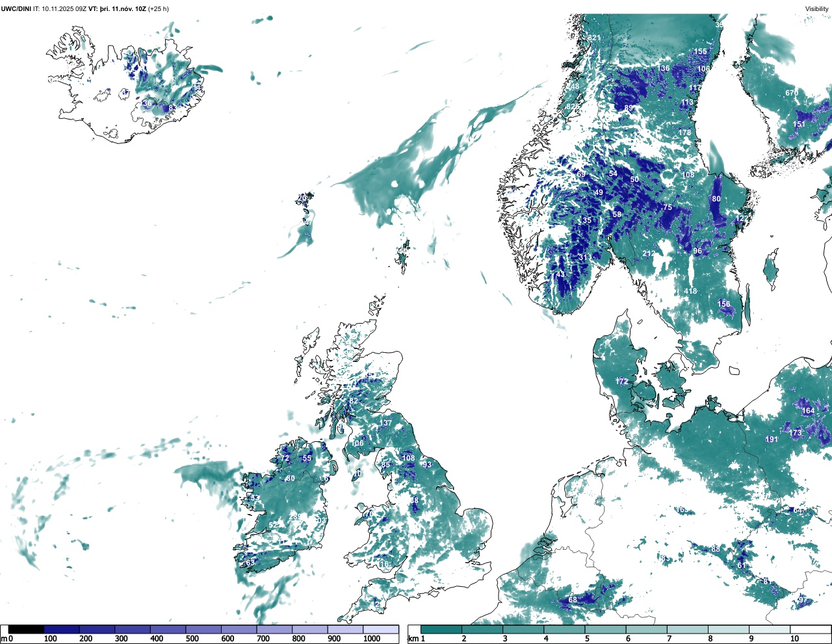Select the '321' value at the northern Norway coast
Image resolution: width=832 pixels, height=644 pixels.
(595, 38)
